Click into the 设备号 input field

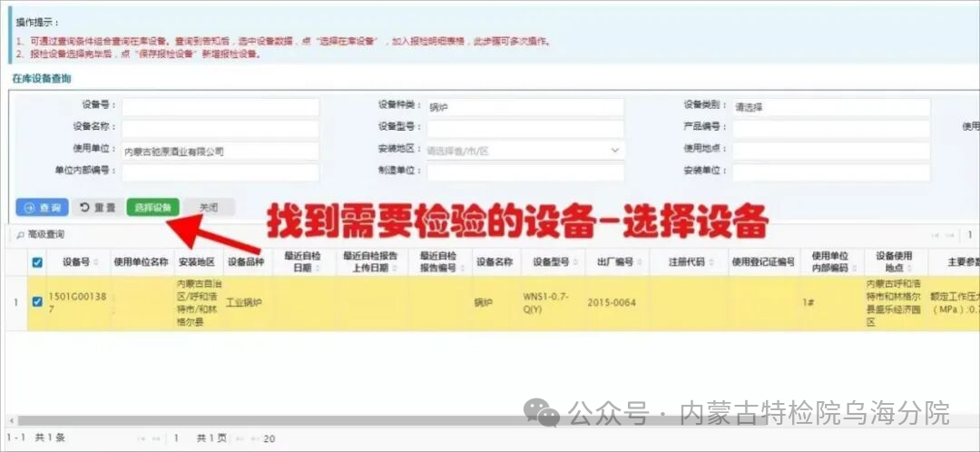pos(220,107)
